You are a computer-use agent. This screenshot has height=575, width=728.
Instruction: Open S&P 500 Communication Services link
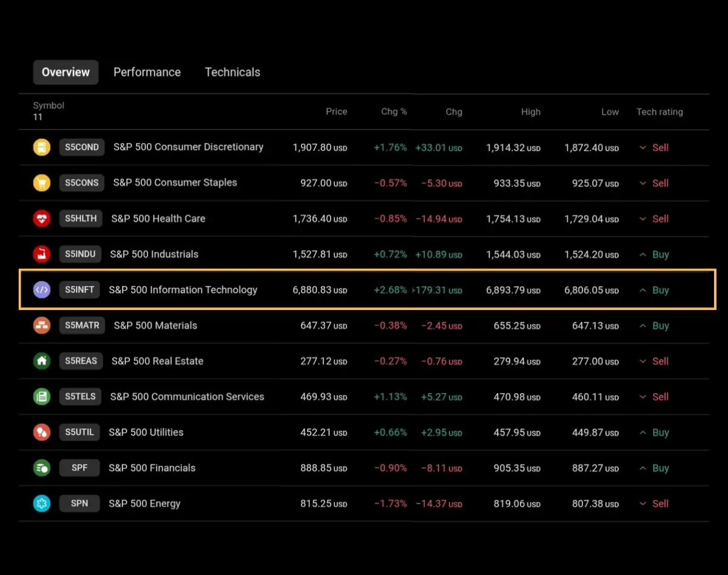coord(187,397)
